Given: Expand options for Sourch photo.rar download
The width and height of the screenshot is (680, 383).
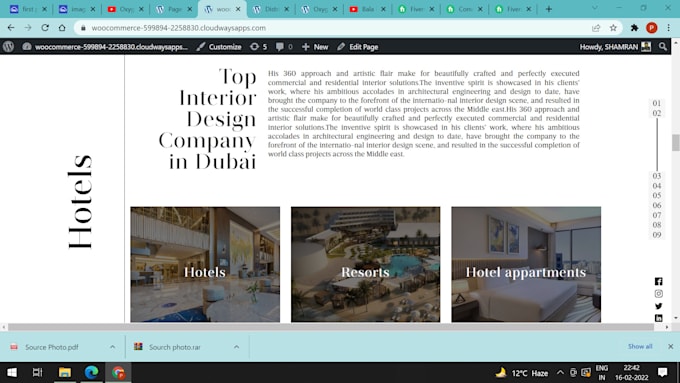Looking at the screenshot, I should coord(236,347).
